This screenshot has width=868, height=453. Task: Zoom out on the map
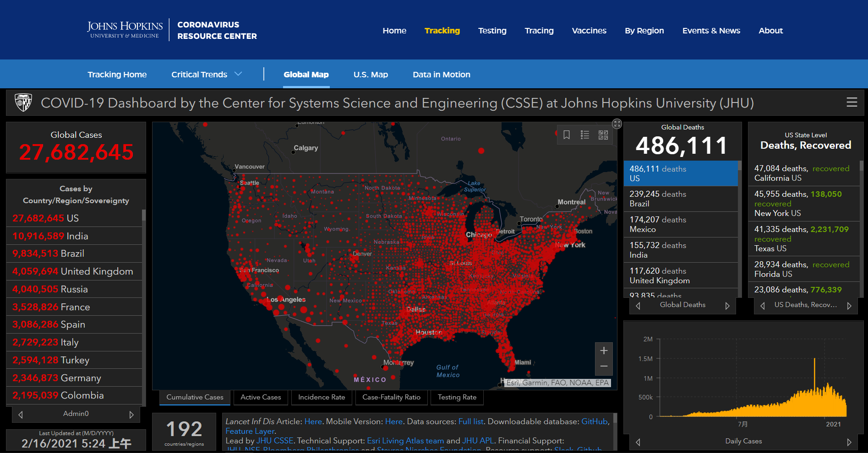click(x=604, y=367)
